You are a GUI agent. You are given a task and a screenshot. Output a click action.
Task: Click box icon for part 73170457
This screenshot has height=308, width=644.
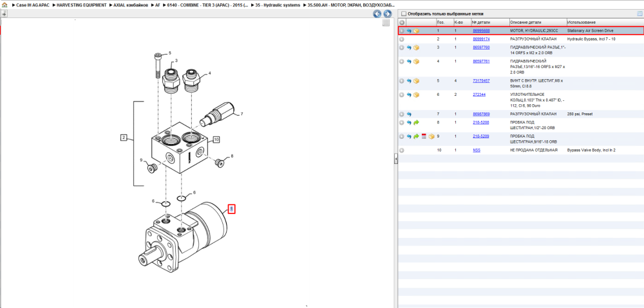[416, 81]
